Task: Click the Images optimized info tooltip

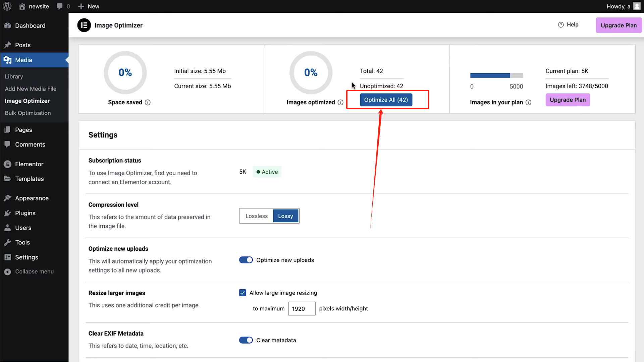Action: tap(341, 102)
